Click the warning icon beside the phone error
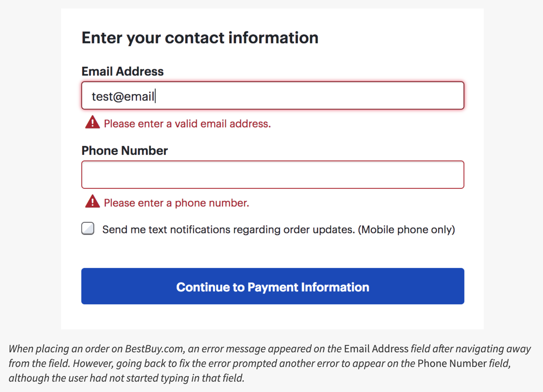The height and width of the screenshot is (392, 543). [92, 201]
